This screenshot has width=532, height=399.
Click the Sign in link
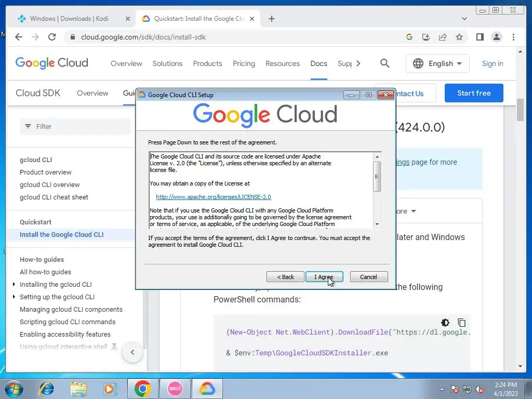[493, 63]
